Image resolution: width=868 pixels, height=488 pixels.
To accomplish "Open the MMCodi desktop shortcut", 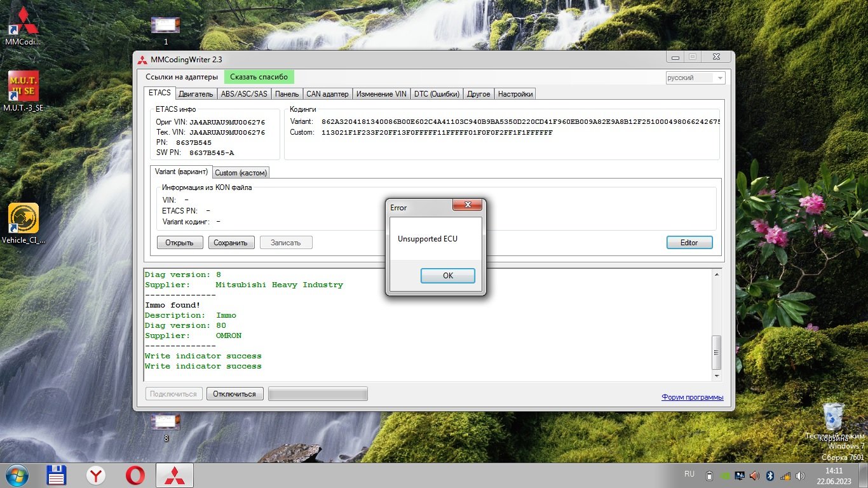I will pyautogui.click(x=23, y=27).
